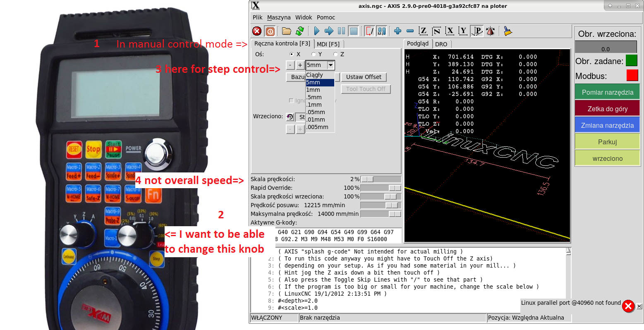Pause execution with the pause icon
The height and width of the screenshot is (330, 644).
(341, 31)
